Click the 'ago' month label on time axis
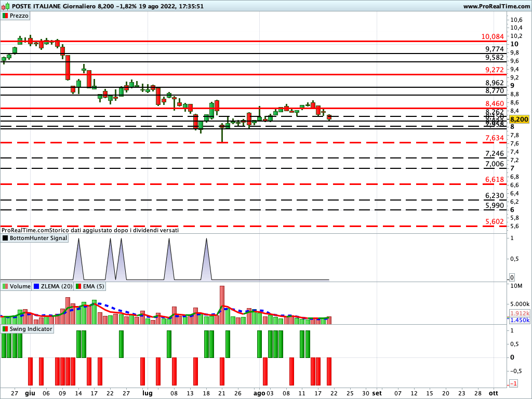This screenshot has width=532, height=399. pyautogui.click(x=259, y=393)
